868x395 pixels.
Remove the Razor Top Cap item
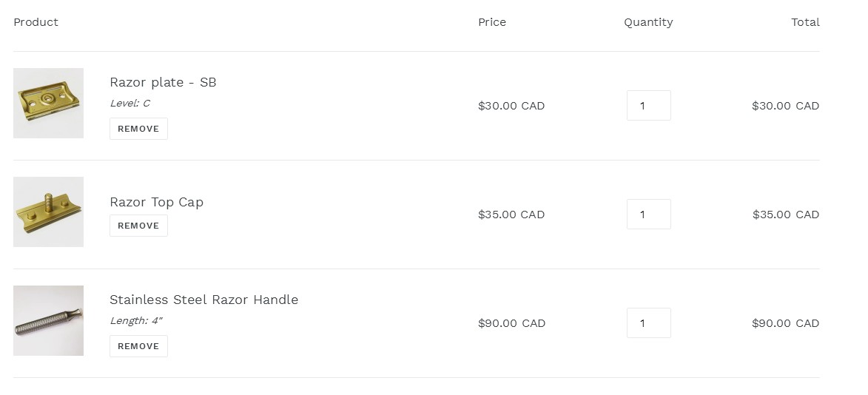tap(138, 226)
